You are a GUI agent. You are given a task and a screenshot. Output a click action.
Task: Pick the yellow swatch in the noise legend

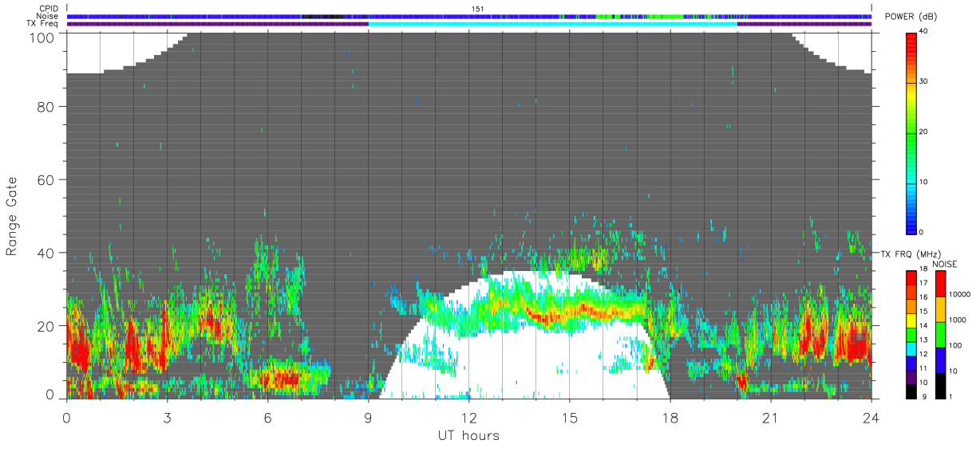pyautogui.click(x=942, y=309)
